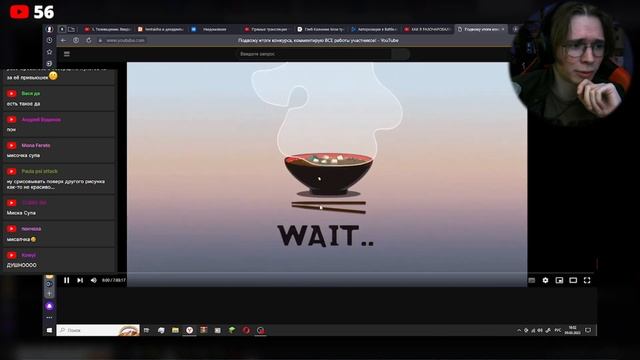Viewport: 640px width, 360px height.
Task: Switch to the second browser tab
Action: (x=161, y=29)
